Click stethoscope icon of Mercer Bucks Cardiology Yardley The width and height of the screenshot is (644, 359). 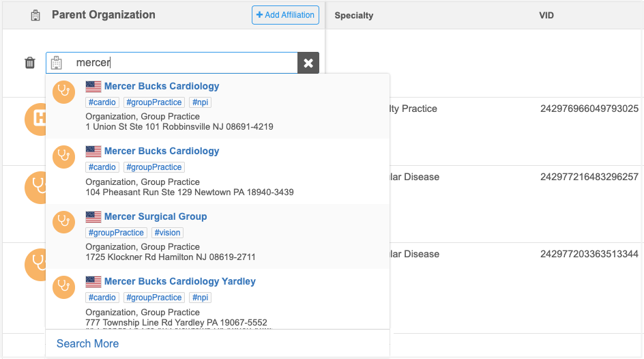point(63,287)
